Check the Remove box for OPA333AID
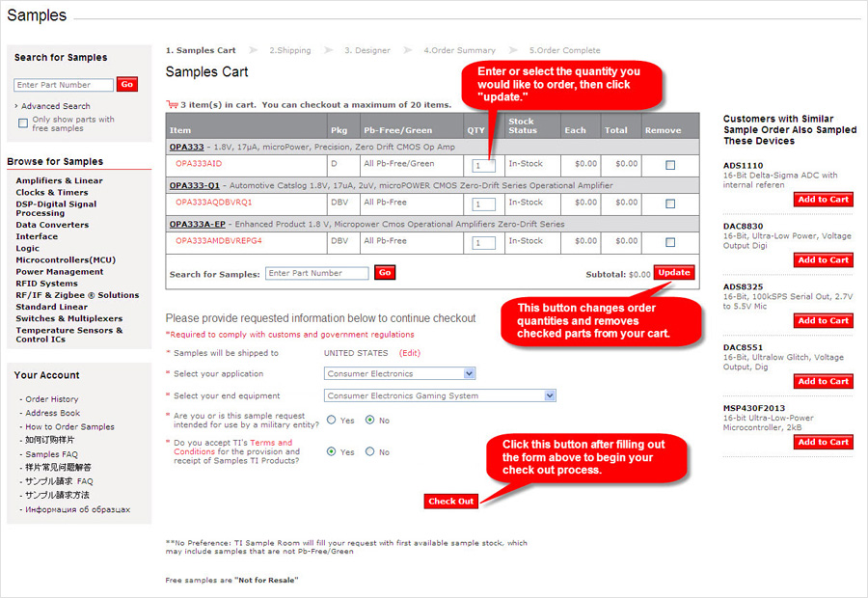The image size is (868, 598). 670,165
